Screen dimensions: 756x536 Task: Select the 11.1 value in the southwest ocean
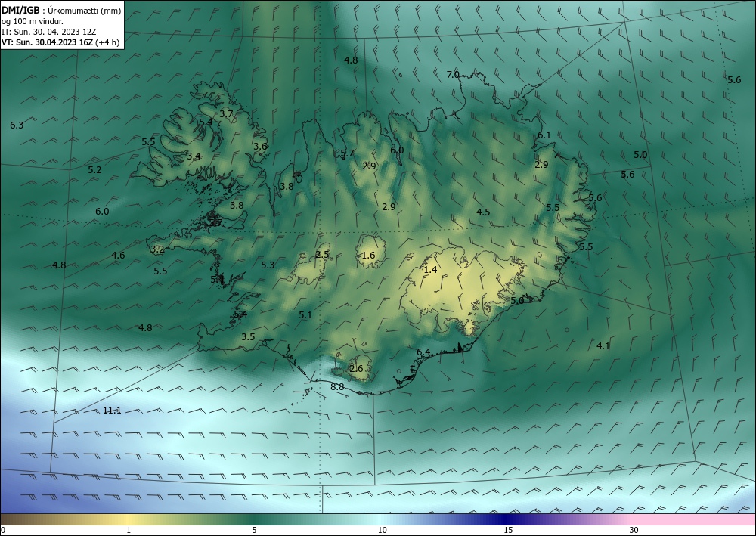112,411
